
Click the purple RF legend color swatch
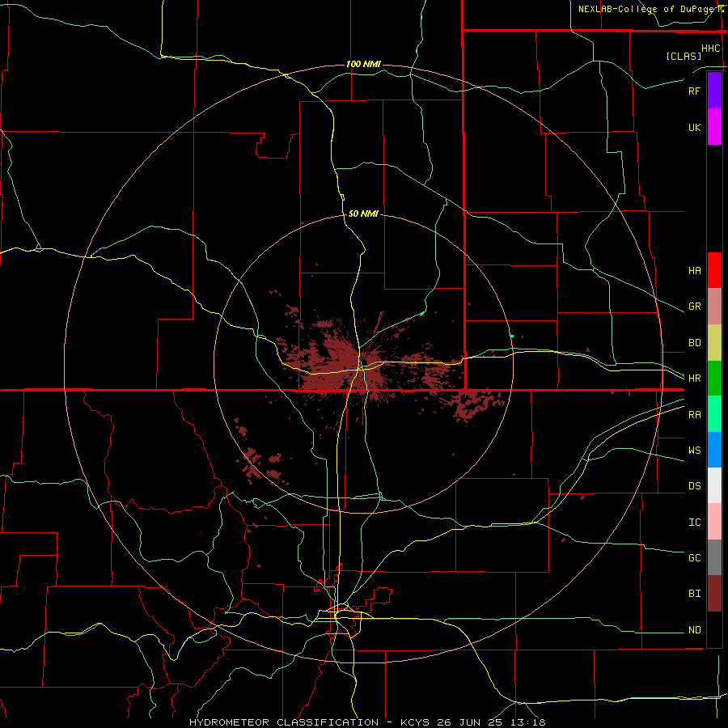pyautogui.click(x=714, y=91)
